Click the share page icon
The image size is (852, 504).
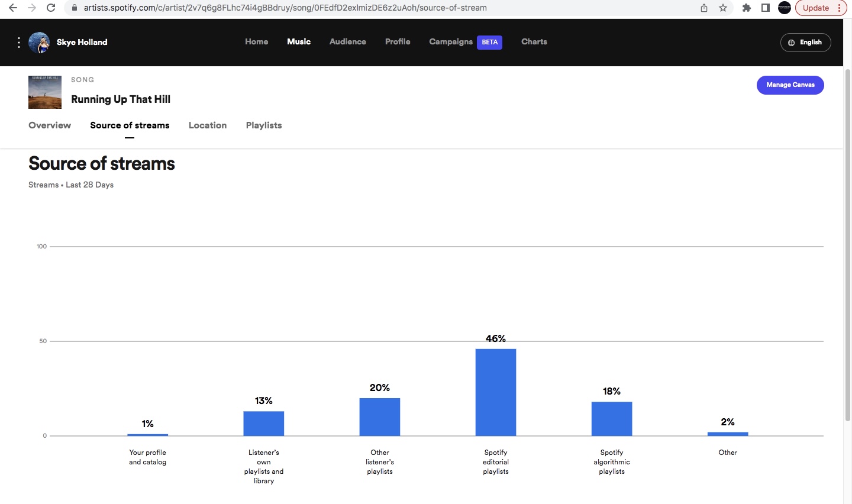click(704, 8)
